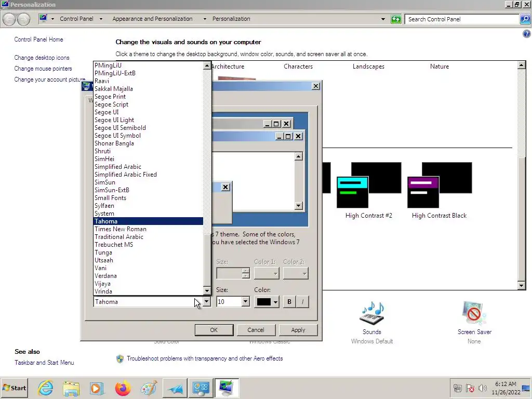Switch to Control Panel taskbar item
532x399 pixels.
pyautogui.click(x=201, y=388)
